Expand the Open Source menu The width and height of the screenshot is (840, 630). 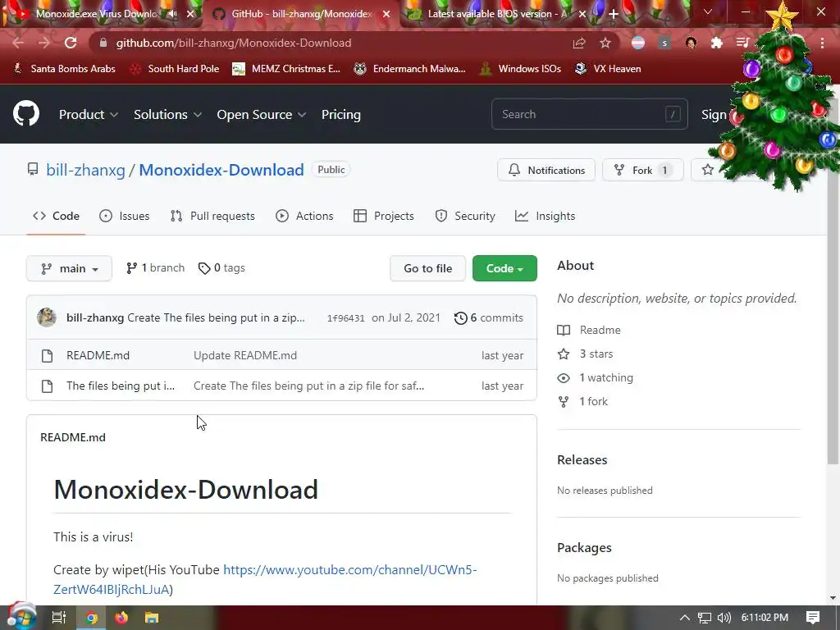tap(262, 114)
